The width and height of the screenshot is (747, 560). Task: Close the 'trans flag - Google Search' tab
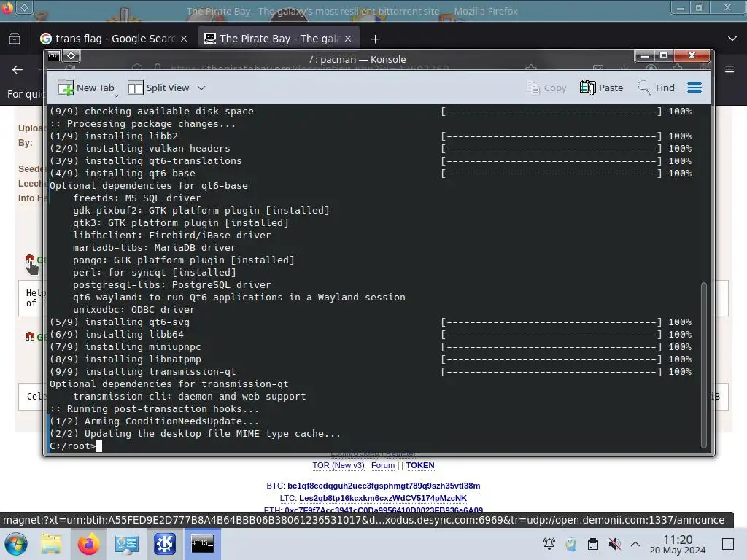(x=184, y=39)
